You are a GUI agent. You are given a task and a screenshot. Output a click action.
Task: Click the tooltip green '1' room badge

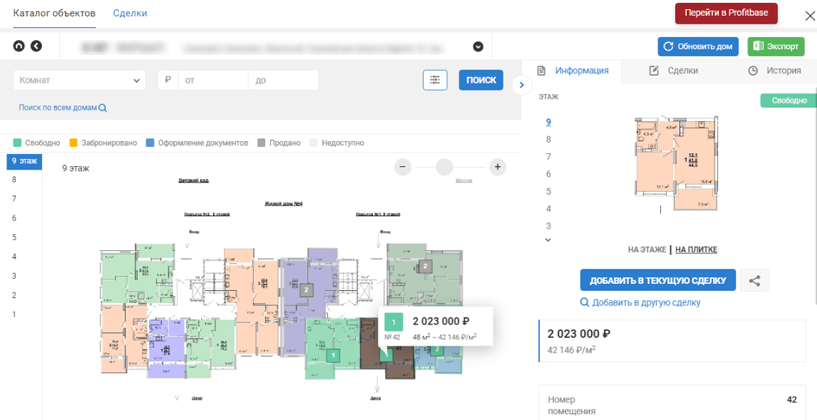(393, 322)
